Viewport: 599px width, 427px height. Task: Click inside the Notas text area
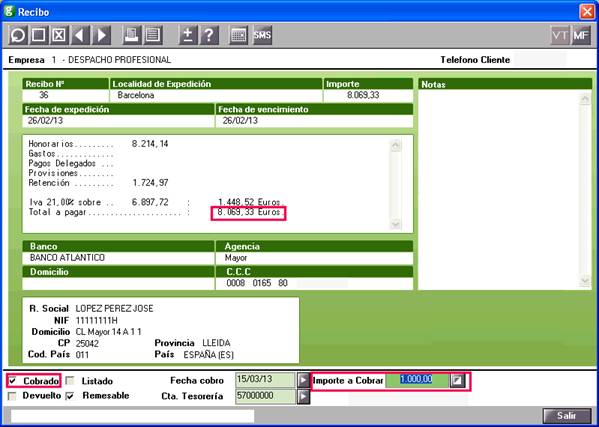click(x=499, y=189)
